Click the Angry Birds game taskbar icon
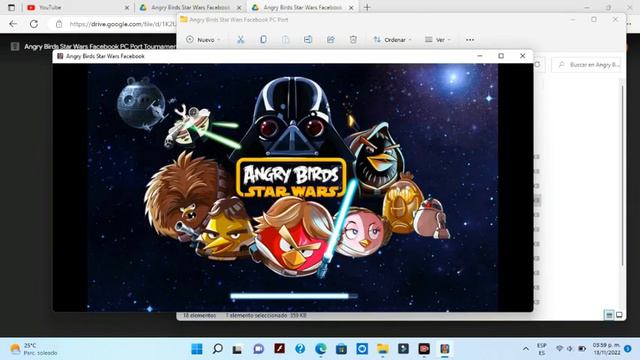The image size is (640, 360). [445, 349]
